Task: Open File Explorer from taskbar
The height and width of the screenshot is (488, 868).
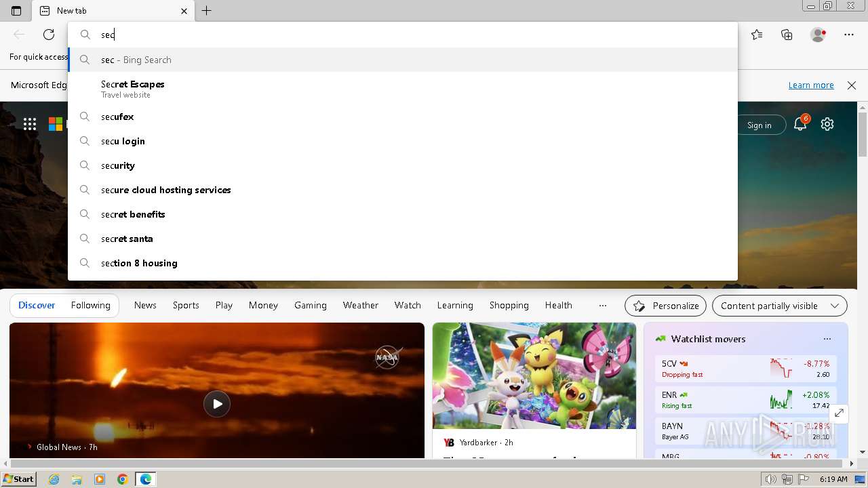Action: [x=77, y=479]
